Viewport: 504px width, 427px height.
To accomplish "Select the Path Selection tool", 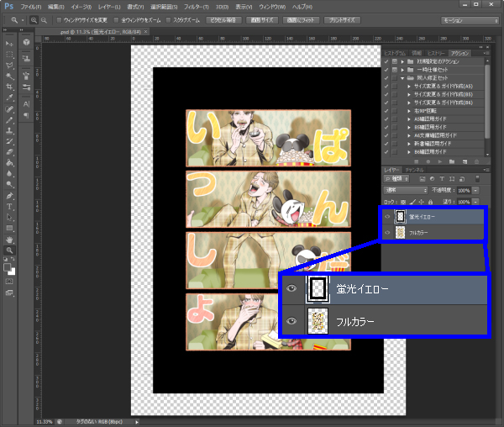I will (9, 218).
